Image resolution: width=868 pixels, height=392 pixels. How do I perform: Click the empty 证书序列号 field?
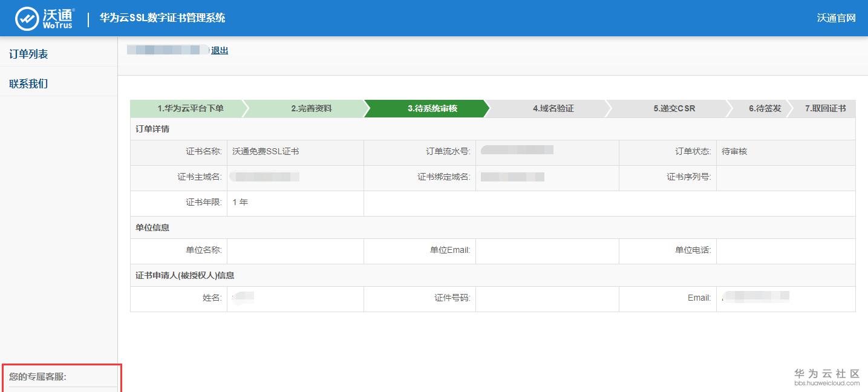tap(786, 178)
